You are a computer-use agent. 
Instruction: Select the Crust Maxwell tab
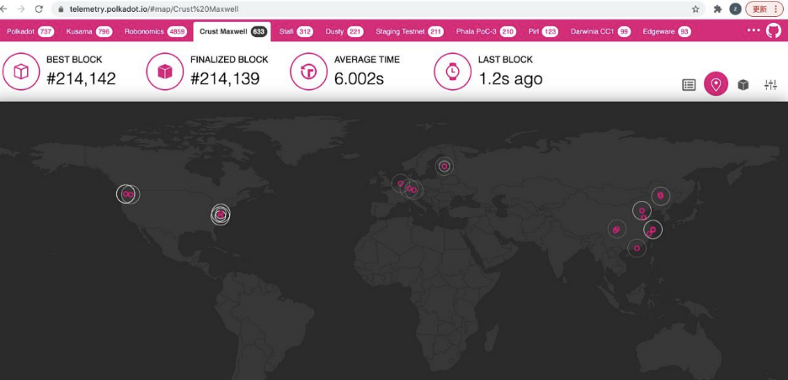(232, 31)
